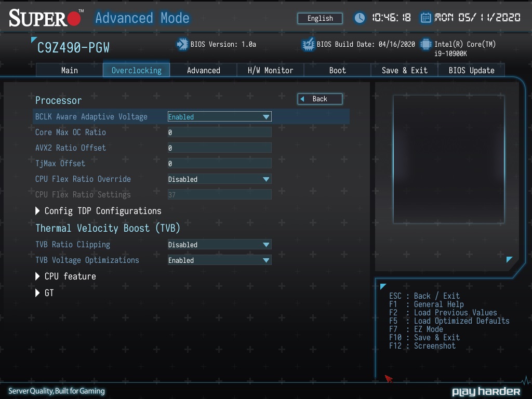Click the calendar icon beside the date
Viewport: 532px width, 399px height.
[x=425, y=18]
